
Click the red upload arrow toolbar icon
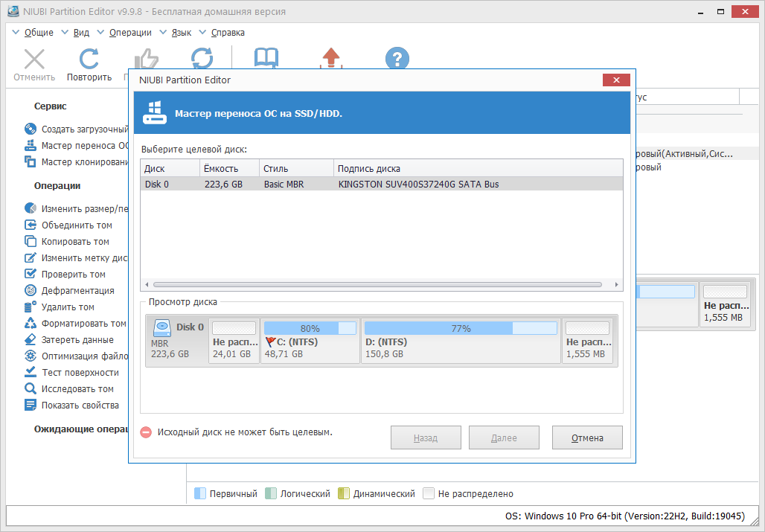(331, 57)
